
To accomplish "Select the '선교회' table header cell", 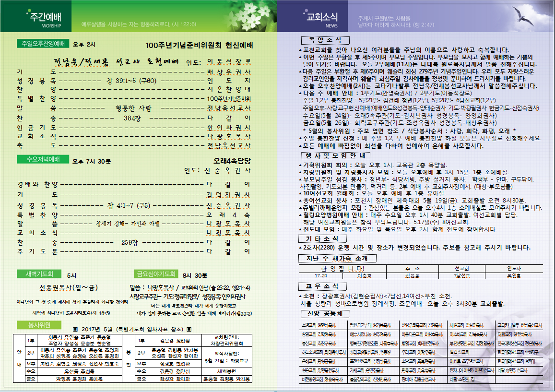I will click(x=461, y=268).
